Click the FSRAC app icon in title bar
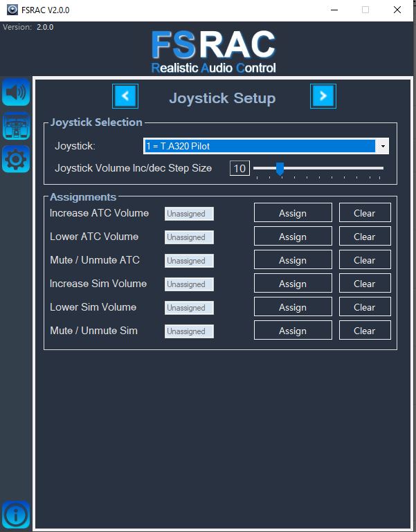The image size is (416, 532). [12, 10]
